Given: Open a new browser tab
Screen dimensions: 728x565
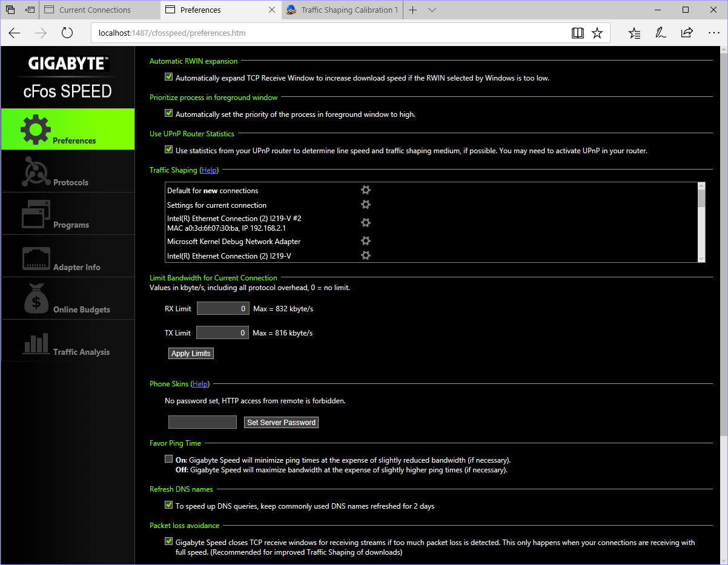Looking at the screenshot, I should click(x=412, y=10).
